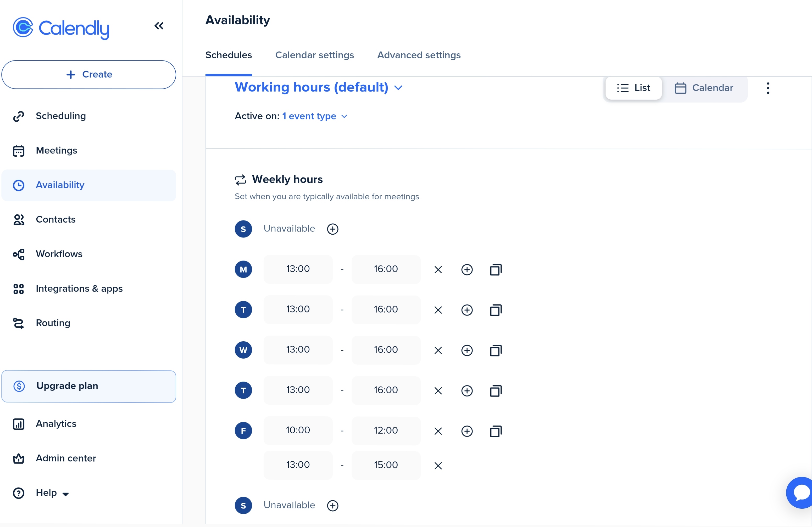The height and width of the screenshot is (527, 812).
Task: Click the Create button
Action: click(x=89, y=74)
